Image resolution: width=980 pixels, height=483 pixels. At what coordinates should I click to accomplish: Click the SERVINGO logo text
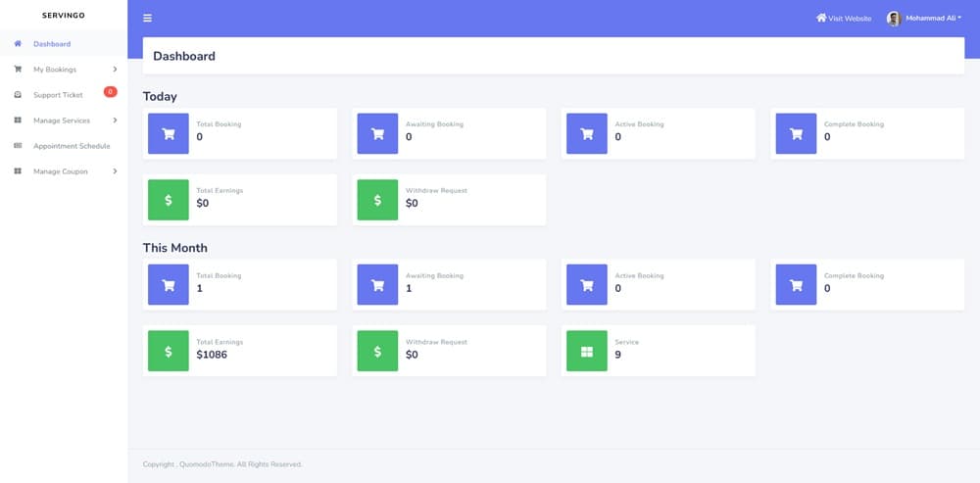[64, 16]
